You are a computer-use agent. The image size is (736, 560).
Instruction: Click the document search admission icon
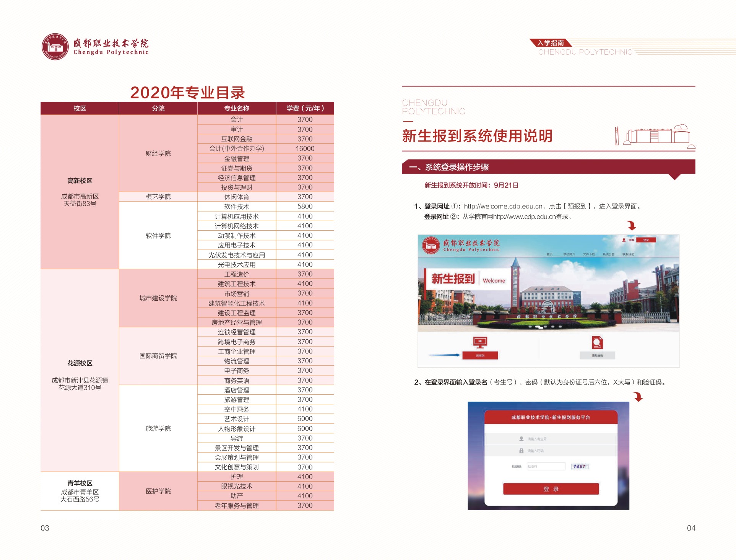tap(597, 342)
